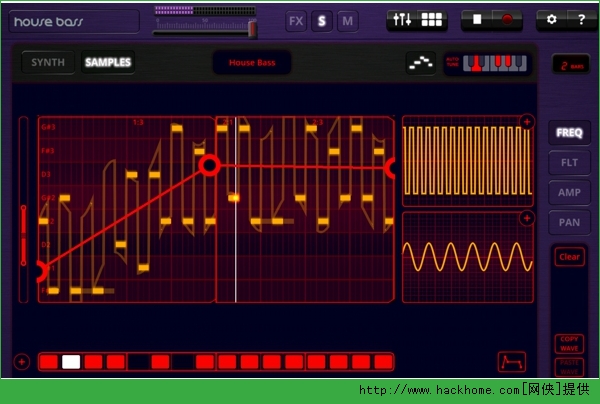Image resolution: width=600 pixels, height=404 pixels.
Task: Click the arpeggiator steps icon
Action: pos(421,63)
